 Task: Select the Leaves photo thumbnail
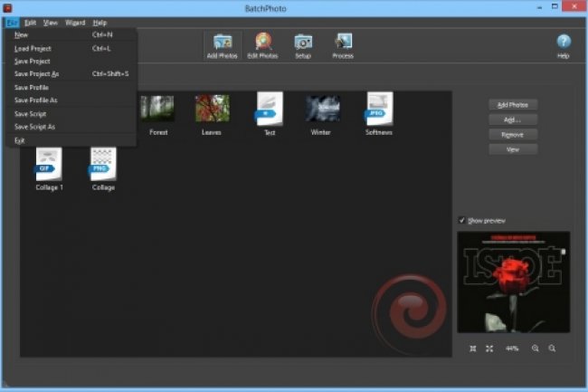212,113
